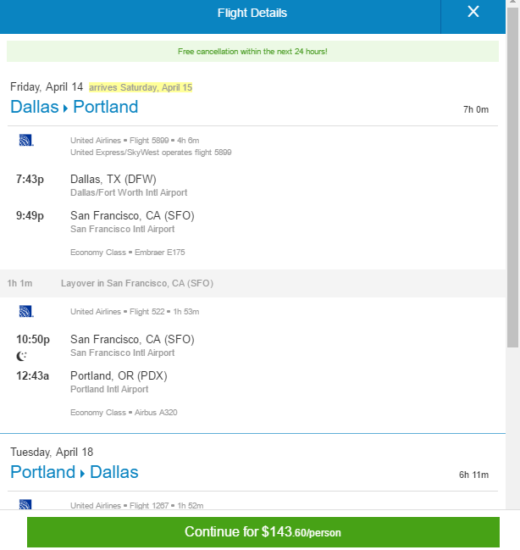The image size is (520, 550).
Task: Click the Economy Class Embraer E175 text
Action: [128, 252]
